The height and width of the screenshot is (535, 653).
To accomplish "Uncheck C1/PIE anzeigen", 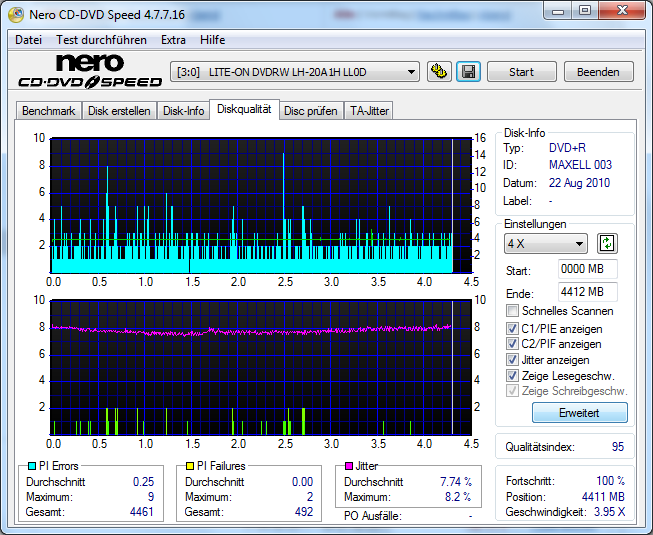I will pyautogui.click(x=513, y=328).
